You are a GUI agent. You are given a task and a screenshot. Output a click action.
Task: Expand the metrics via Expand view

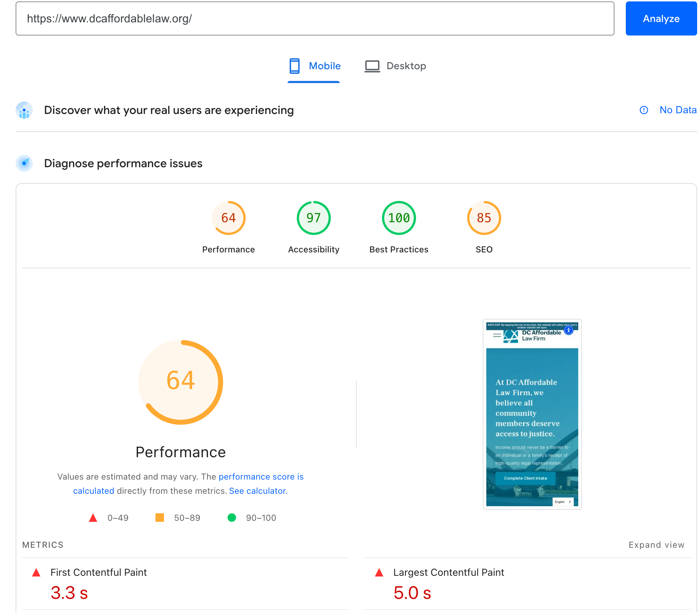click(656, 545)
